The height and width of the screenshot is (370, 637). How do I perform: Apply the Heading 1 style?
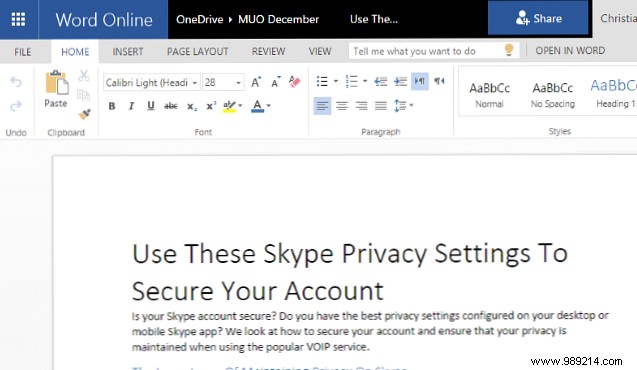(x=613, y=93)
